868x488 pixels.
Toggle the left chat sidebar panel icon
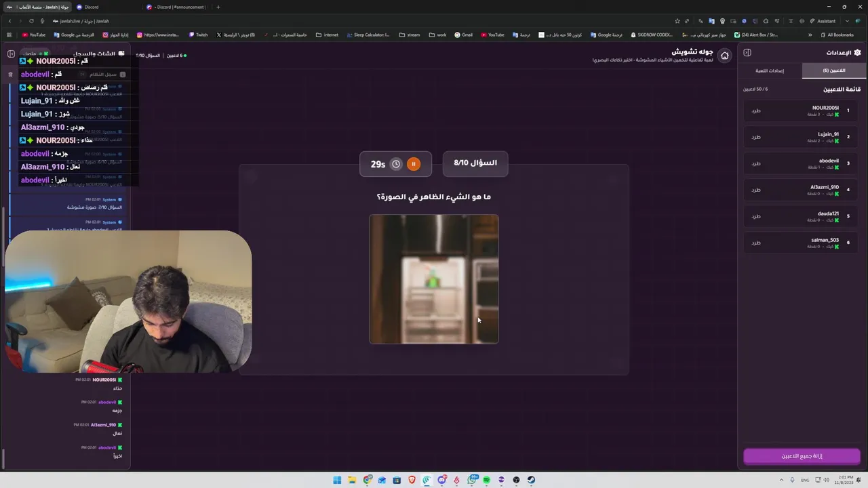(x=11, y=54)
